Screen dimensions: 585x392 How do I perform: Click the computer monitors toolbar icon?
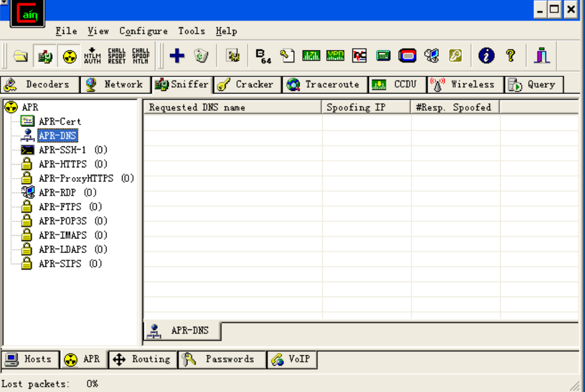tap(432, 56)
